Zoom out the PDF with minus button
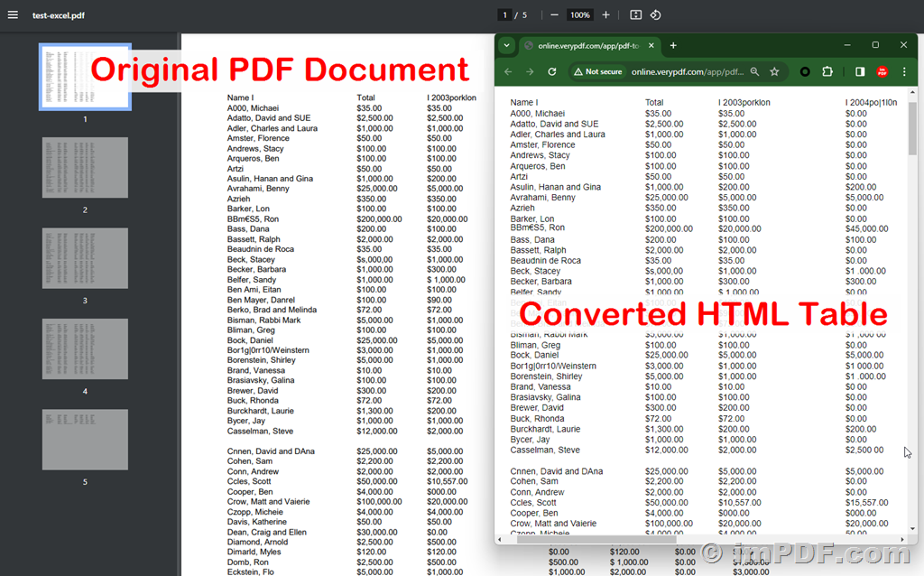The height and width of the screenshot is (576, 924). pyautogui.click(x=554, y=14)
